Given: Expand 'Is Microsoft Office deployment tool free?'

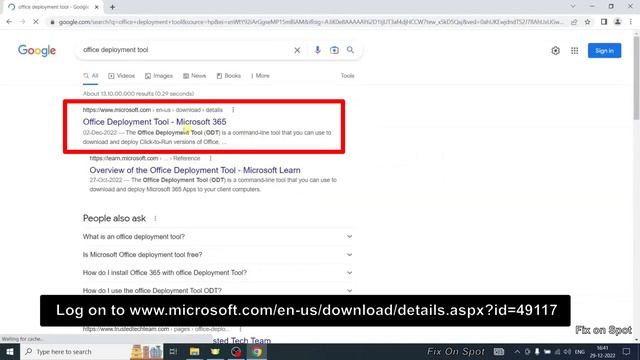Looking at the screenshot, I should coord(218,255).
